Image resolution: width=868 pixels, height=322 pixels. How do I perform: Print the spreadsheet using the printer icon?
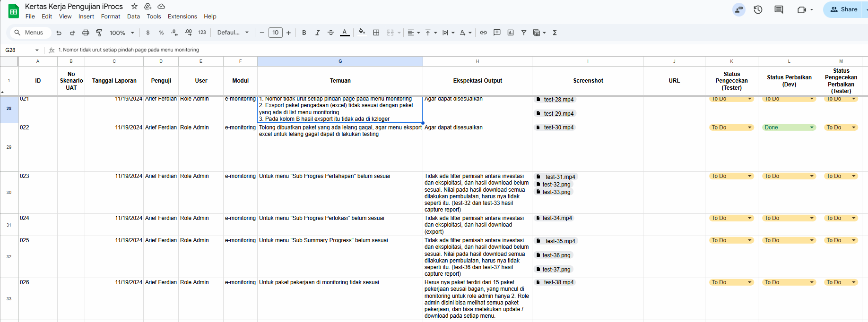86,33
